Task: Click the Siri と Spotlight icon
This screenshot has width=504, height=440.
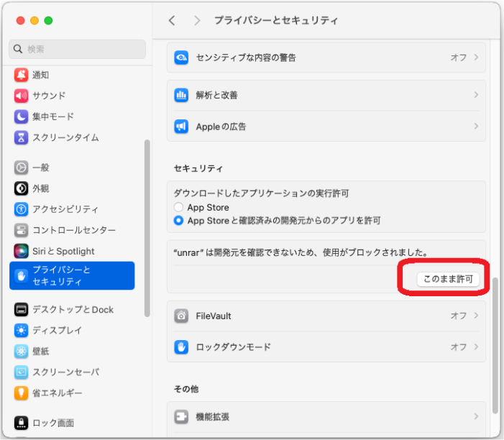Action: click(x=22, y=251)
